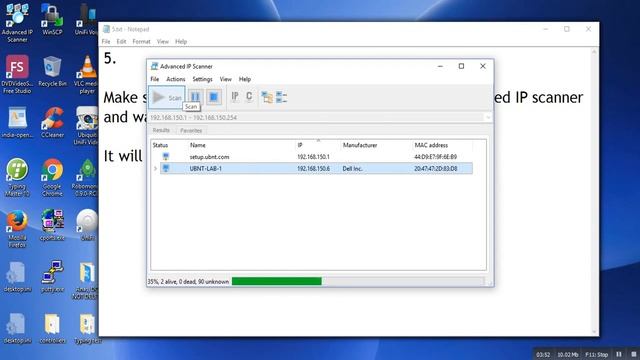Click the IP toolbar icon

click(x=235, y=97)
